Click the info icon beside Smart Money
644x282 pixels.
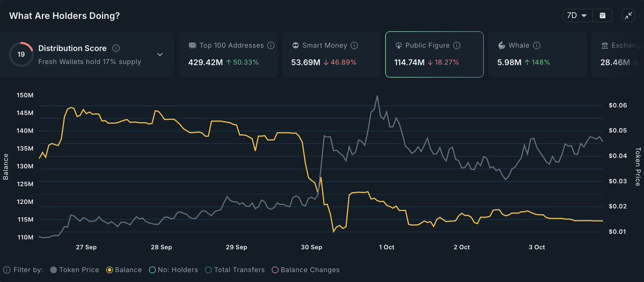click(x=354, y=46)
